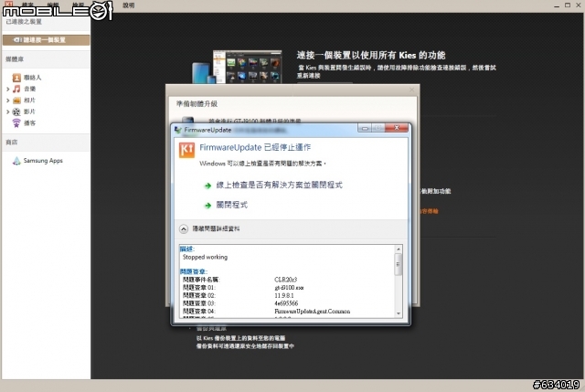Click the '11.9.8.1' signature value

point(284,295)
